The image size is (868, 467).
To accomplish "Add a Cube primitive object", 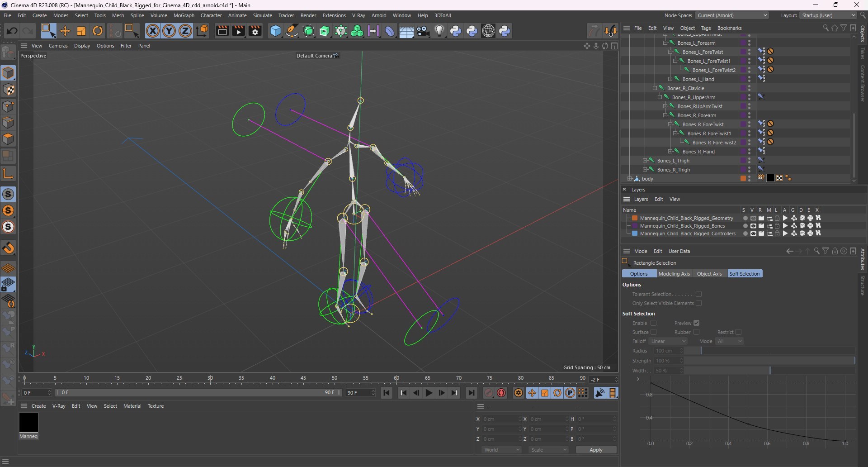I will coord(275,31).
